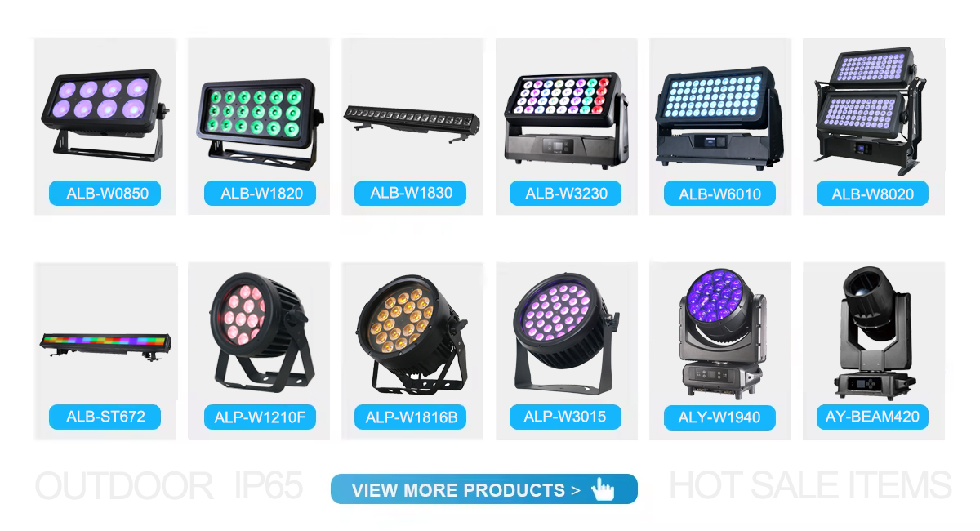Click the ALB-W3230 multicolor wash light image
The height and width of the screenshot is (531, 980).
tap(565, 117)
